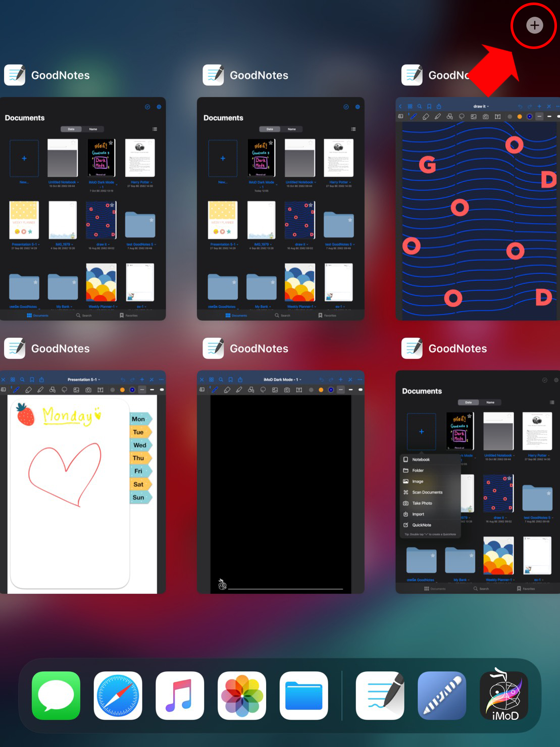Choose the thickest stroke width in Presentation 5-1 toolbar
Screen dimensions: 560x747
coord(162,390)
